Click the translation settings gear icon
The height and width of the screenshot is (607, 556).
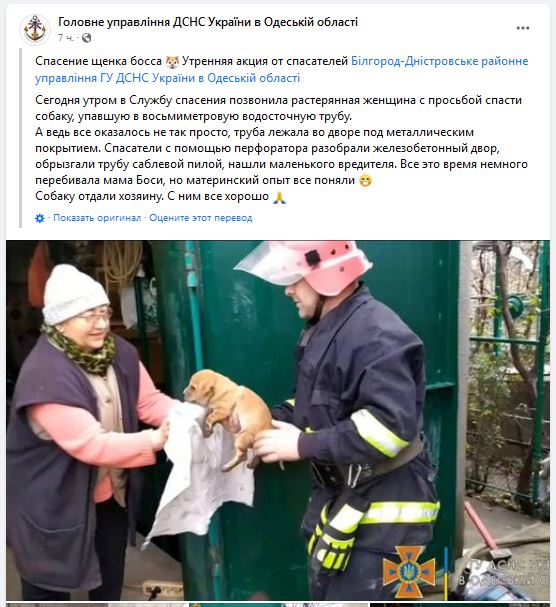(40, 218)
